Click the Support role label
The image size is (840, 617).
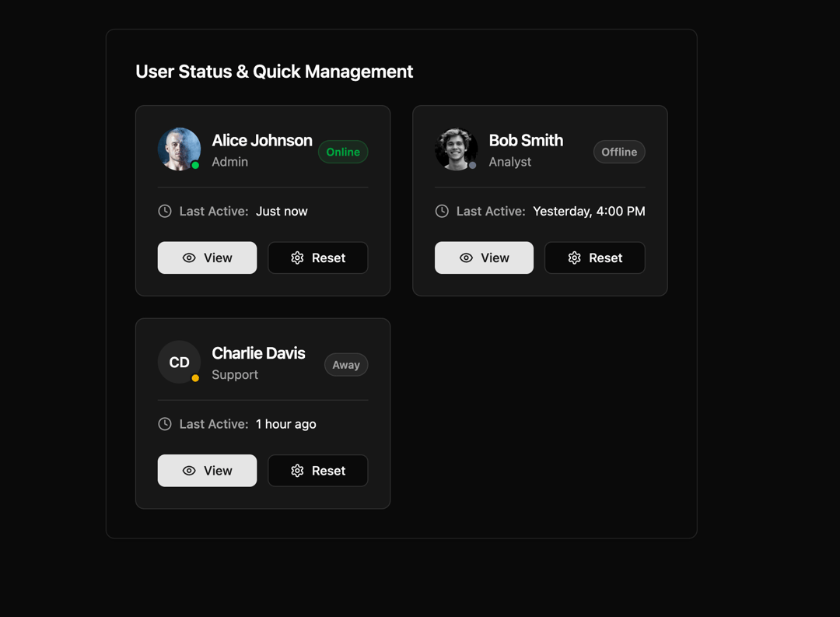235,375
